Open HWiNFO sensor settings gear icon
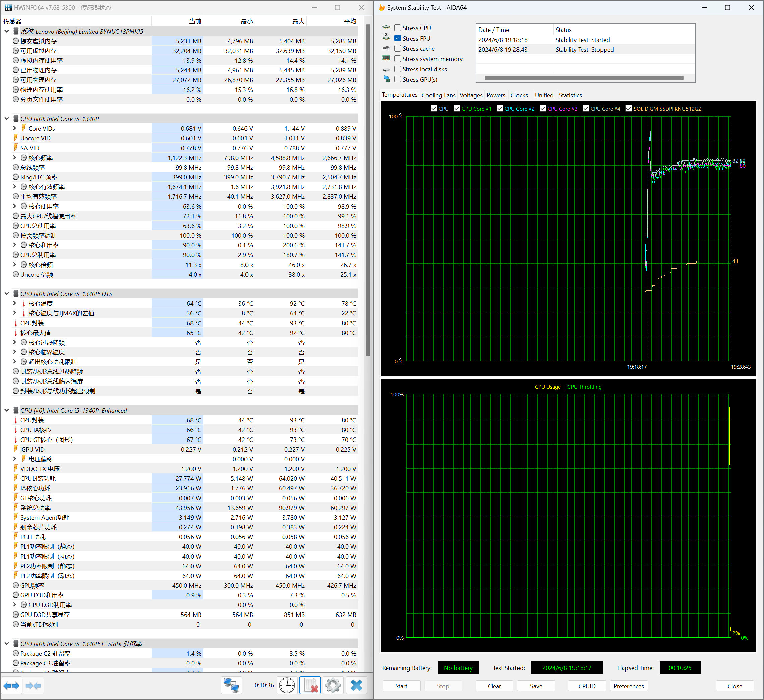The image size is (764, 700). click(x=333, y=686)
